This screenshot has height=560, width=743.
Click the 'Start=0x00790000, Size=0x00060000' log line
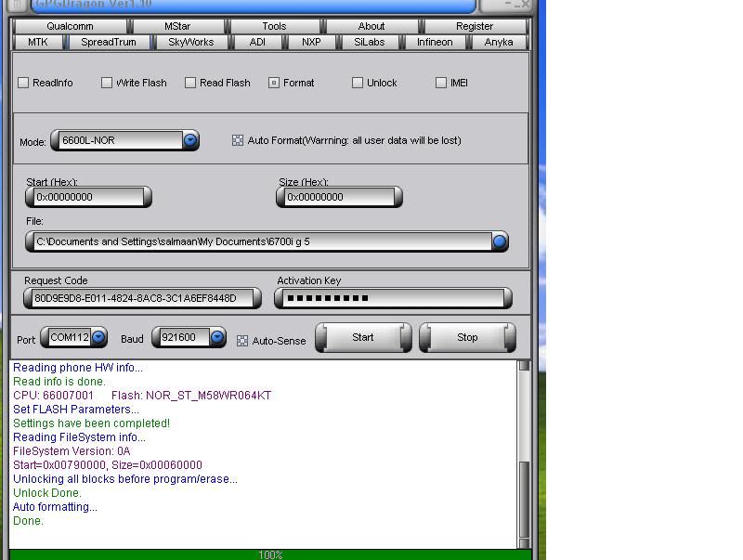pos(108,465)
